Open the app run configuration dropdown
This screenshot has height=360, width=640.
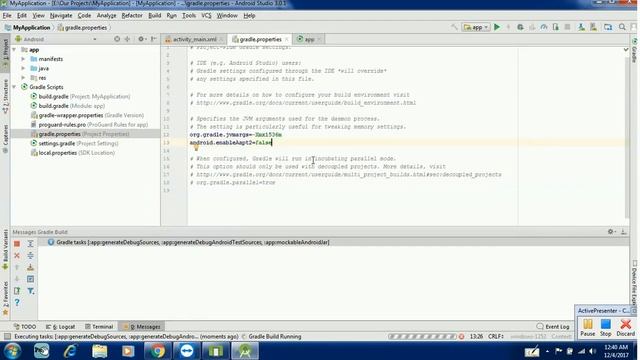(476, 27)
